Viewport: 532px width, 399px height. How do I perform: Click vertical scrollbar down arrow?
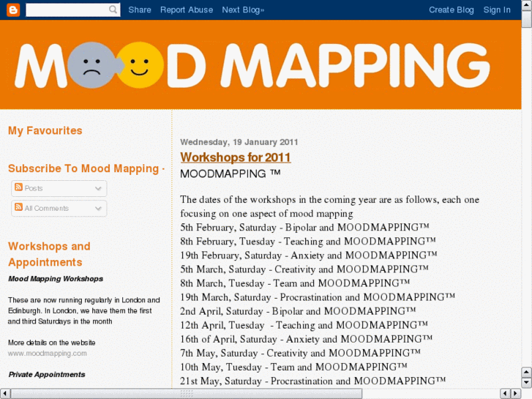526,382
